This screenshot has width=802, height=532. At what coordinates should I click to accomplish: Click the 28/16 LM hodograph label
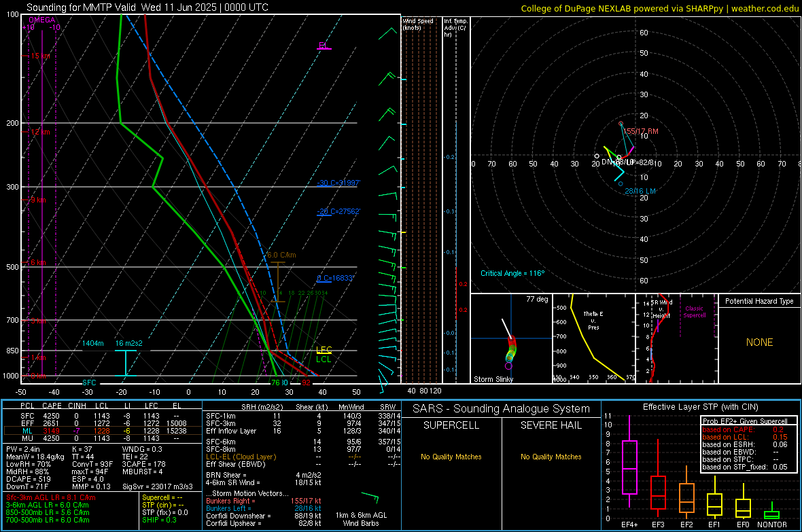coord(640,191)
